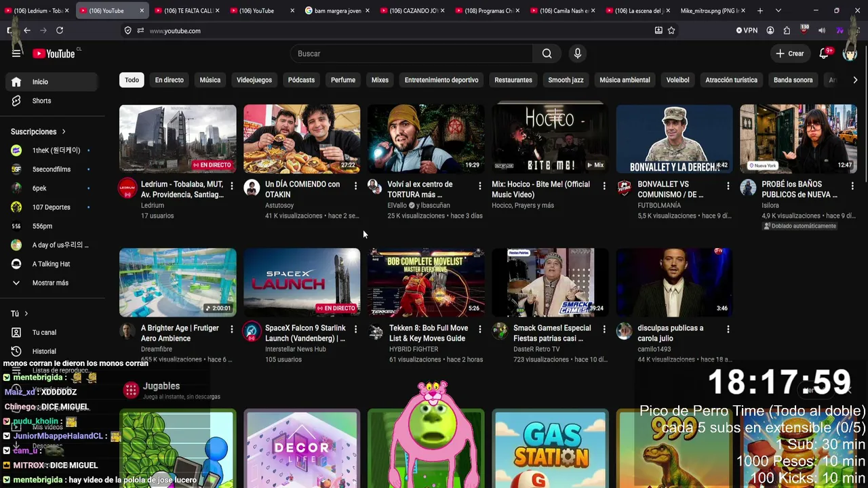Click the DasteR Retro TV channel avatar

pyautogui.click(x=500, y=331)
